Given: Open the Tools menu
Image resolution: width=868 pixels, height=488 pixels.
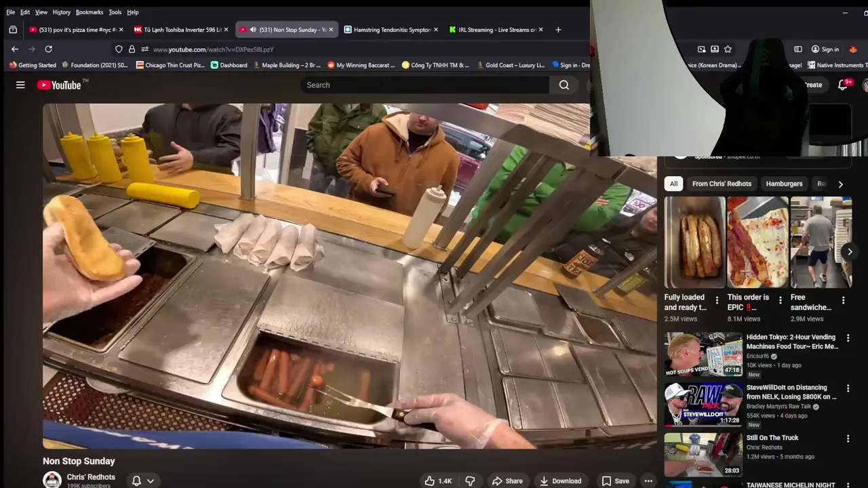Looking at the screenshot, I should pos(115,12).
